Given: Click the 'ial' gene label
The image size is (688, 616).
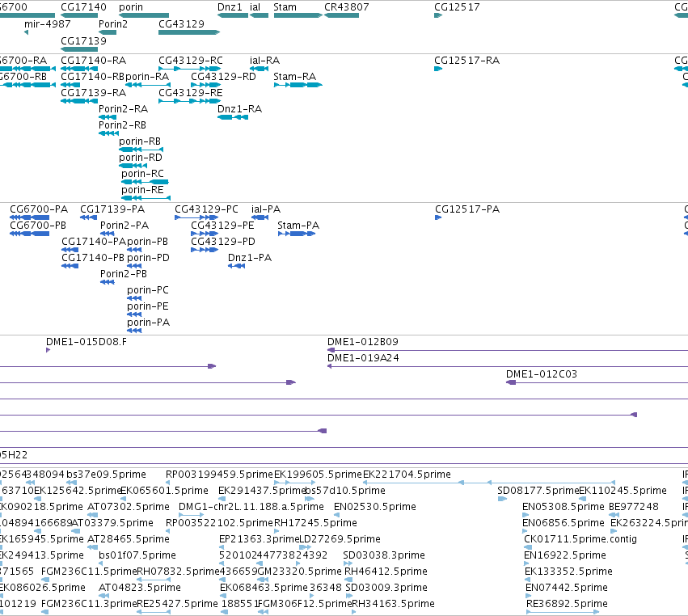Looking at the screenshot, I should [x=255, y=7].
